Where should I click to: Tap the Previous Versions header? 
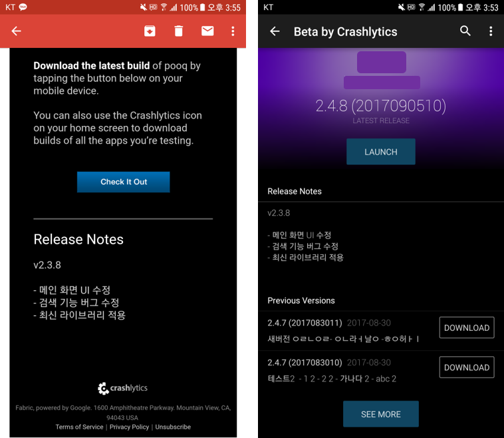[301, 301]
